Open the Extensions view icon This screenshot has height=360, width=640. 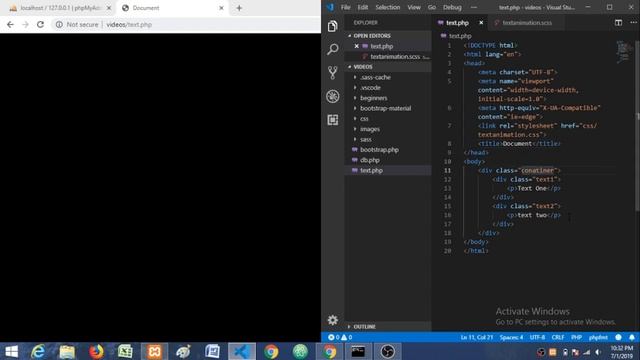tap(333, 120)
